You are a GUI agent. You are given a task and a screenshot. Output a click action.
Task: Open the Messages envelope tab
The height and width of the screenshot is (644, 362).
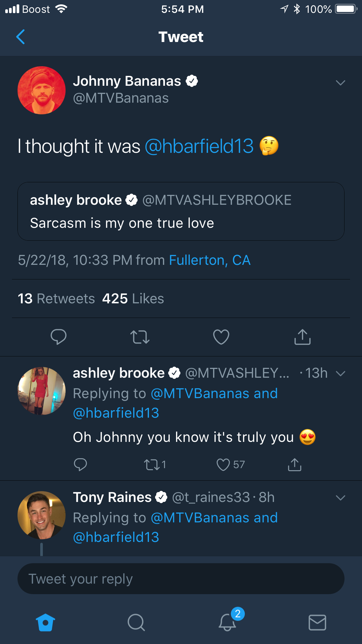[x=317, y=622]
